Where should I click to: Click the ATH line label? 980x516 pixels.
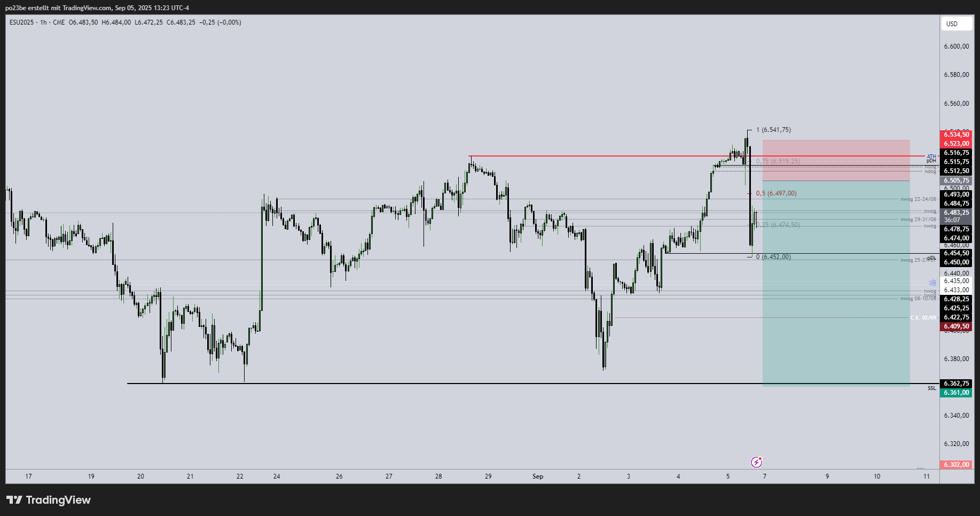[x=931, y=157]
